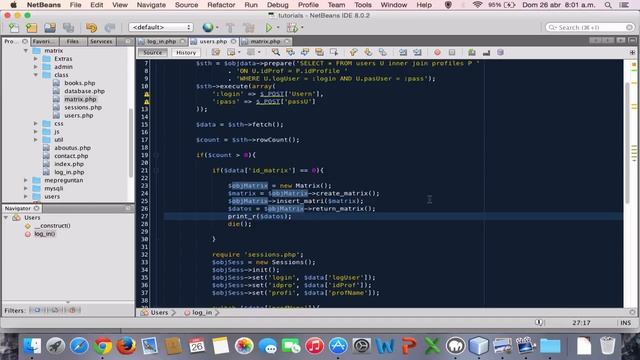Run the project with green play icon
640x360 pixels.
tap(269, 28)
